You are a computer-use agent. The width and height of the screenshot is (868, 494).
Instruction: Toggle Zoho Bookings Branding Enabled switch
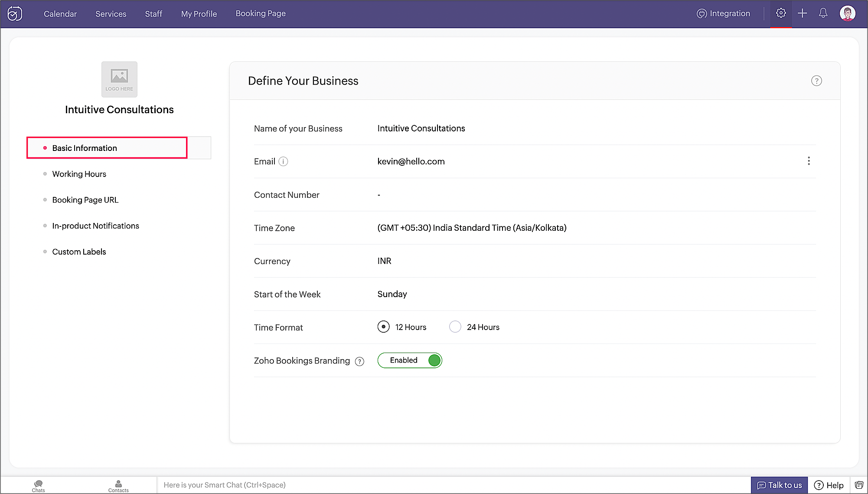tap(410, 360)
